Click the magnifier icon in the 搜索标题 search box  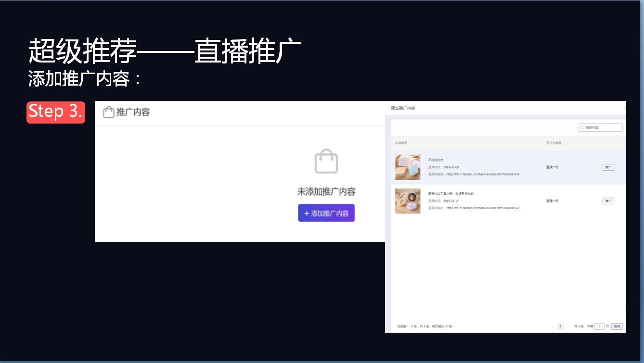582,127
